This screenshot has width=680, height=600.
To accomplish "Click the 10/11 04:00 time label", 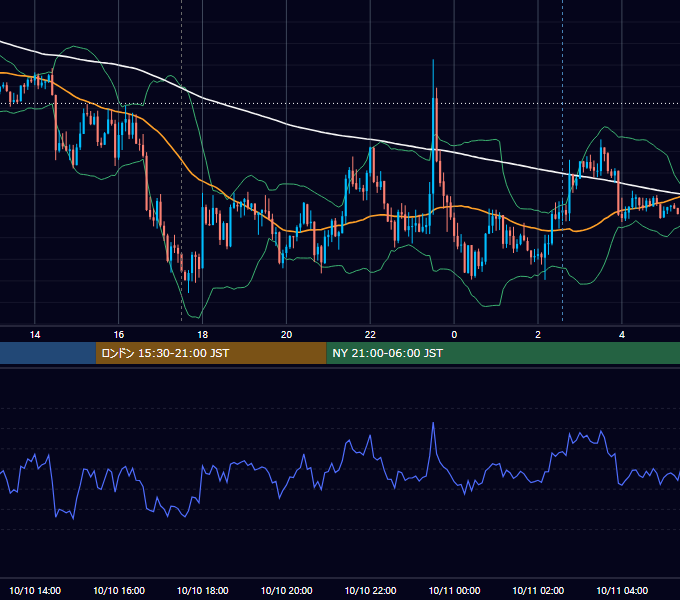I will click(622, 590).
